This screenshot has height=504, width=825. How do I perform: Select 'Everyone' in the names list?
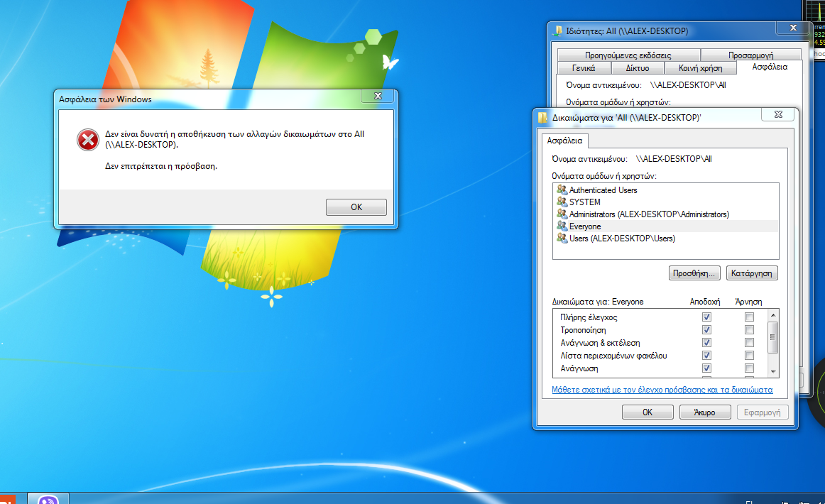(x=585, y=226)
